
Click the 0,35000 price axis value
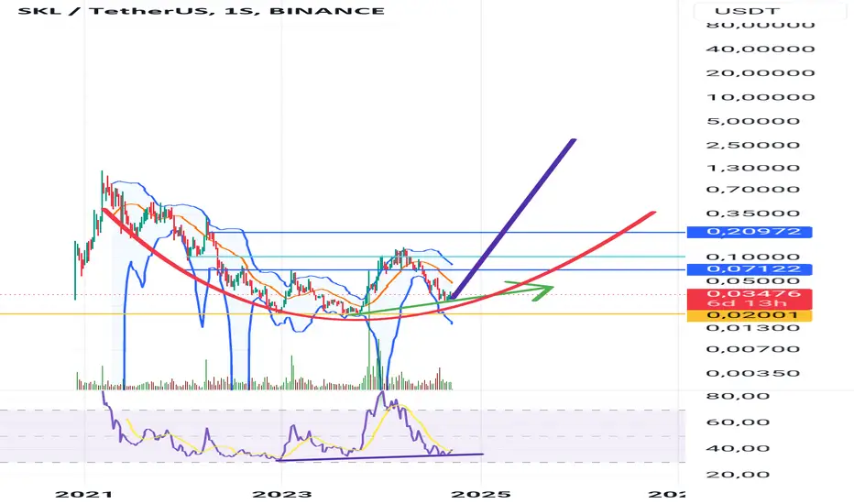[752, 214]
